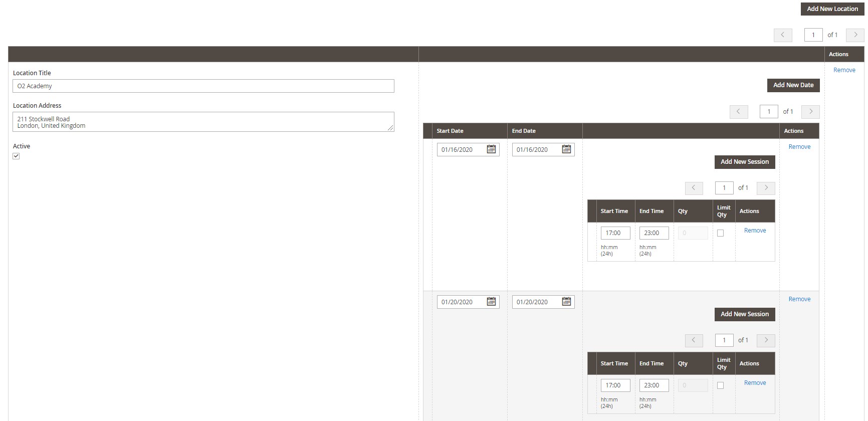Image resolution: width=868 pixels, height=421 pixels.
Task: Click the Location Address text area
Action: point(203,122)
